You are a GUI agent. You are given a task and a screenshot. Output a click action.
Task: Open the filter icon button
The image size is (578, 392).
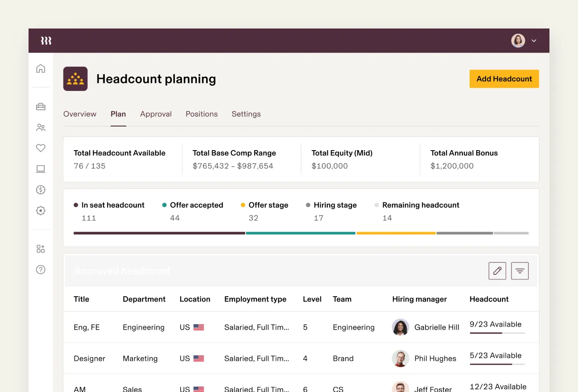pos(520,271)
